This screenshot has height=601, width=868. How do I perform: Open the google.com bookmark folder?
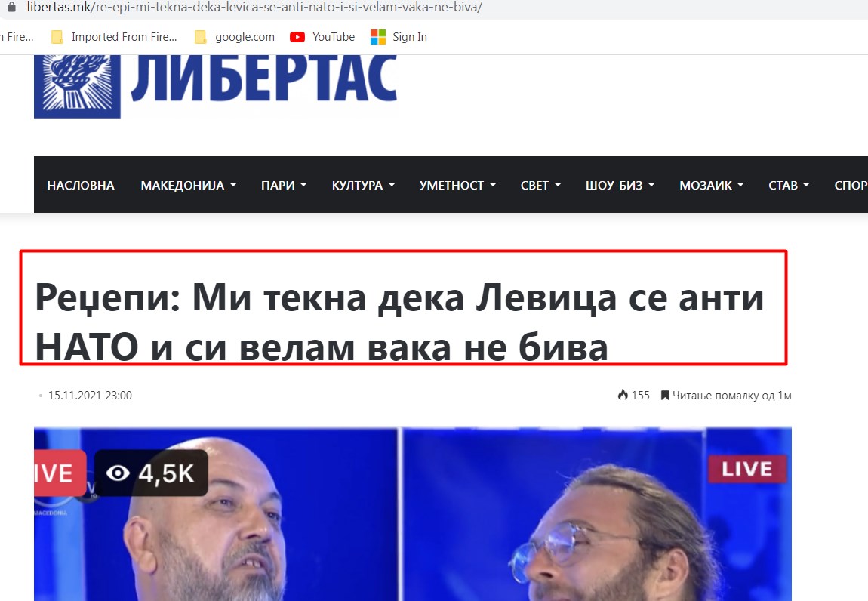pyautogui.click(x=235, y=37)
